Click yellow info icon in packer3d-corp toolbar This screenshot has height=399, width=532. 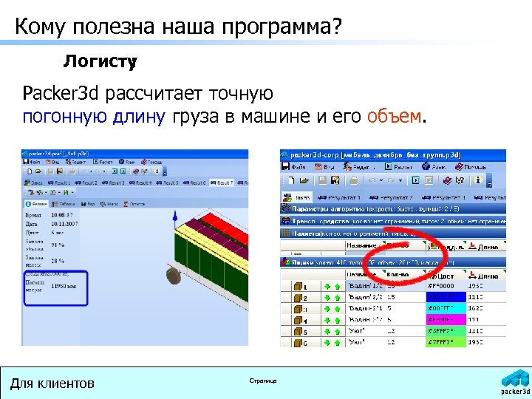pos(478,180)
